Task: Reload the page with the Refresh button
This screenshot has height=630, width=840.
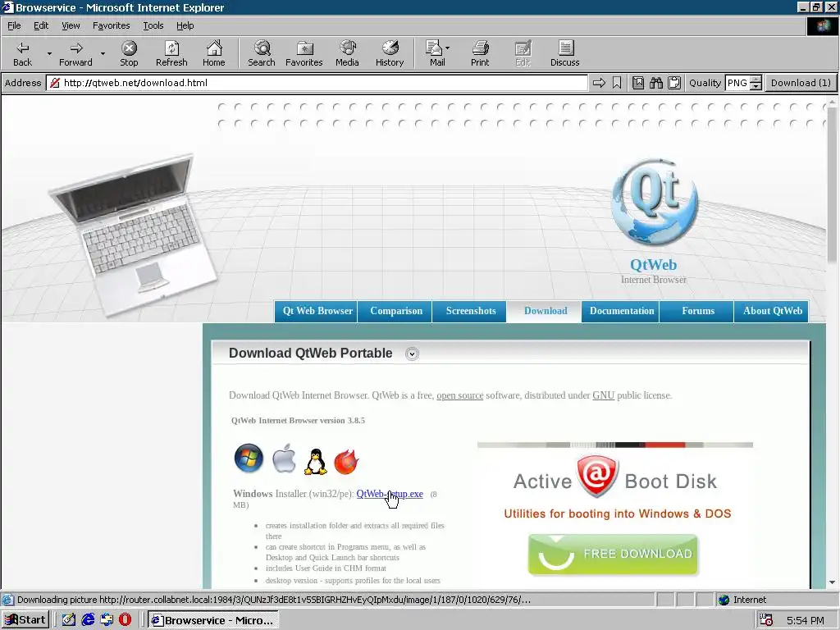Action: click(x=171, y=53)
